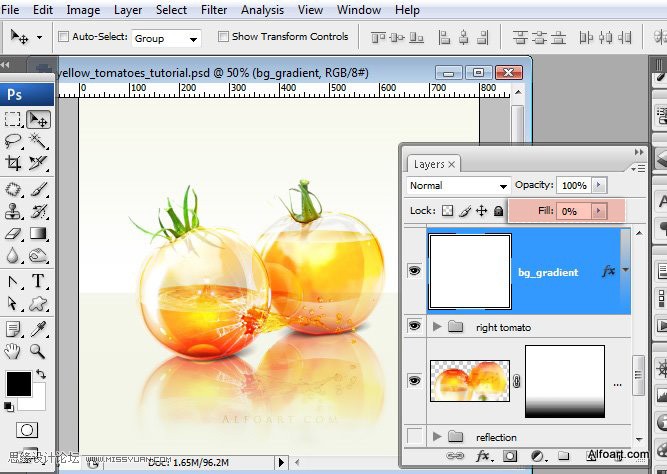
Task: Choose the Hand tool
Action: 13,351
